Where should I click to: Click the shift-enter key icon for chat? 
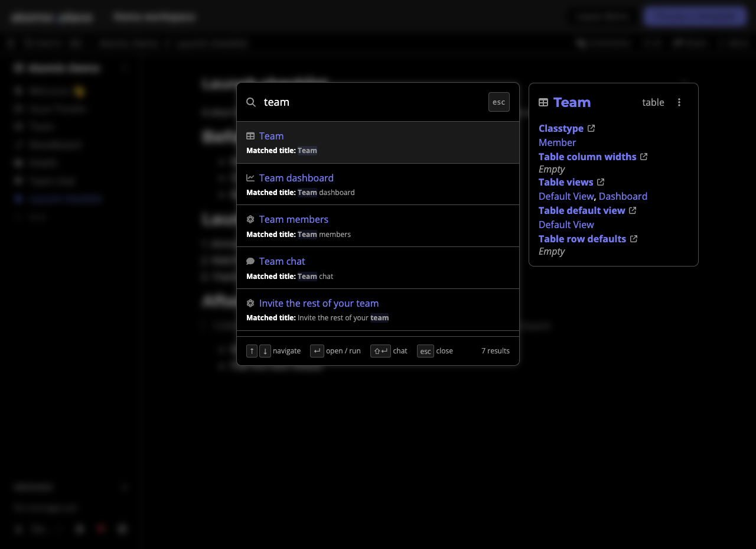point(381,351)
